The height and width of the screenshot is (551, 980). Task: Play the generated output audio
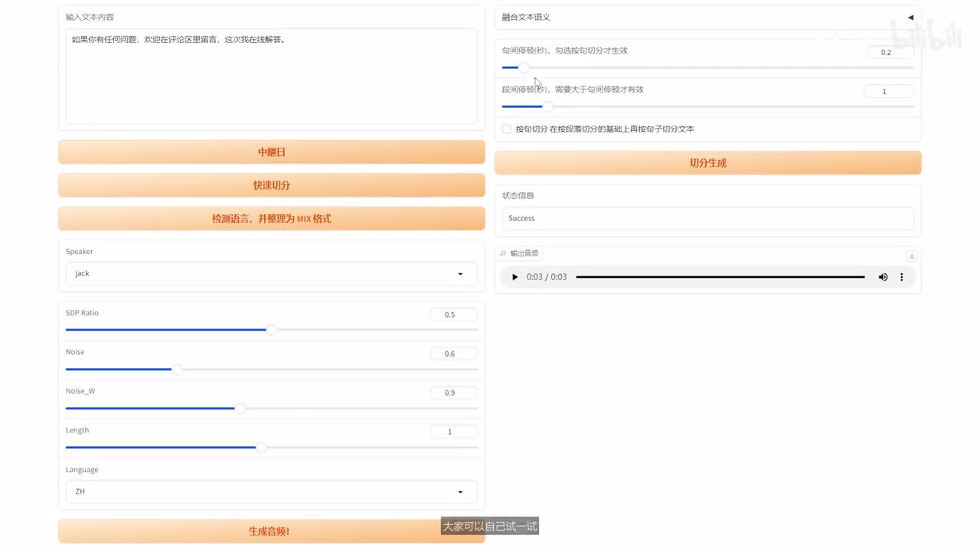pyautogui.click(x=514, y=277)
